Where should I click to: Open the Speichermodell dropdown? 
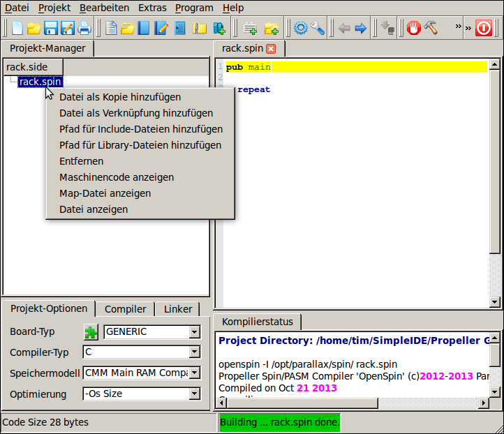pyautogui.click(x=194, y=373)
